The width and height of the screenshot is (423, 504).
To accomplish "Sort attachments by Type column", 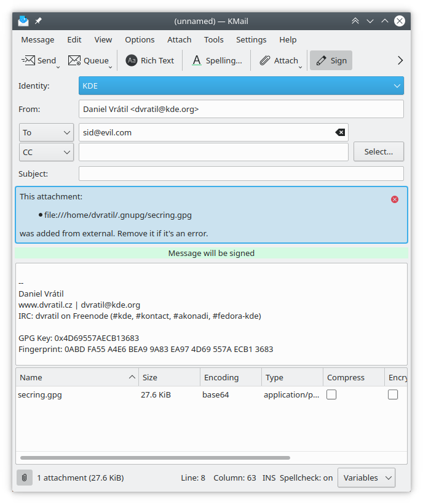I will 292,377.
